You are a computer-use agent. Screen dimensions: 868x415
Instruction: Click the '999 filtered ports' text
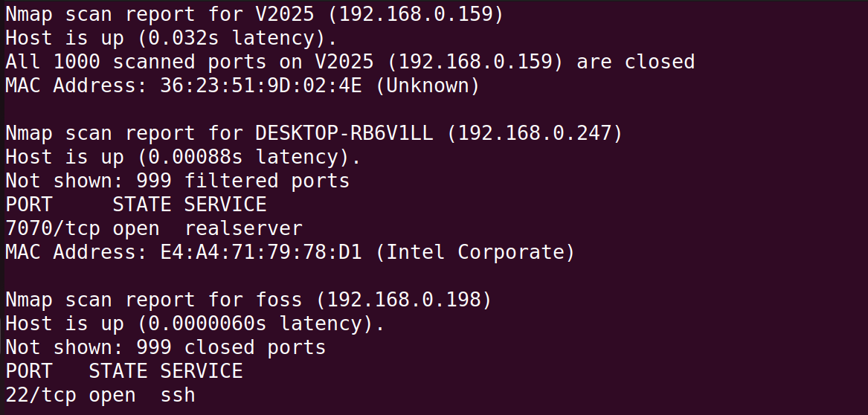pyautogui.click(x=243, y=181)
